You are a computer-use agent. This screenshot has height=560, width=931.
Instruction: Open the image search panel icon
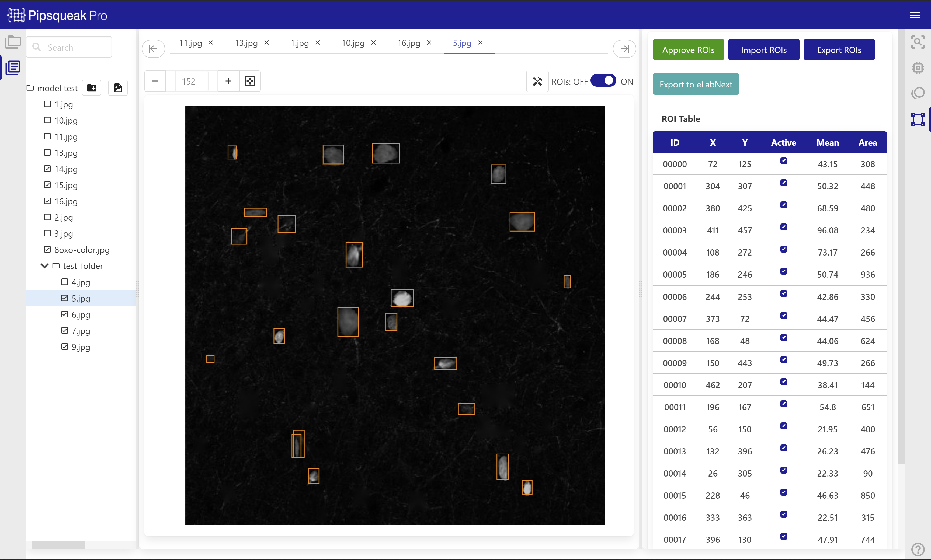[918, 42]
